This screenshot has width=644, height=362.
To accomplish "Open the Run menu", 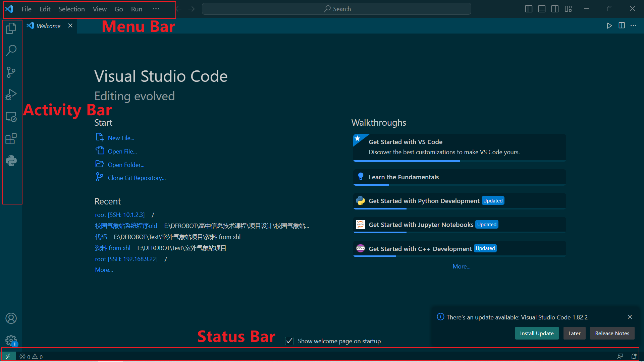I will tap(136, 9).
